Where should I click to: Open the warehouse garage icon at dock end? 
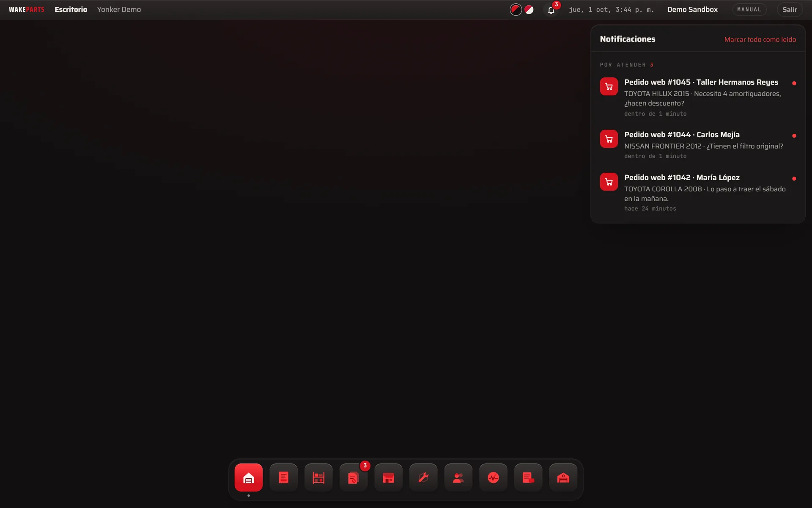coord(563,478)
